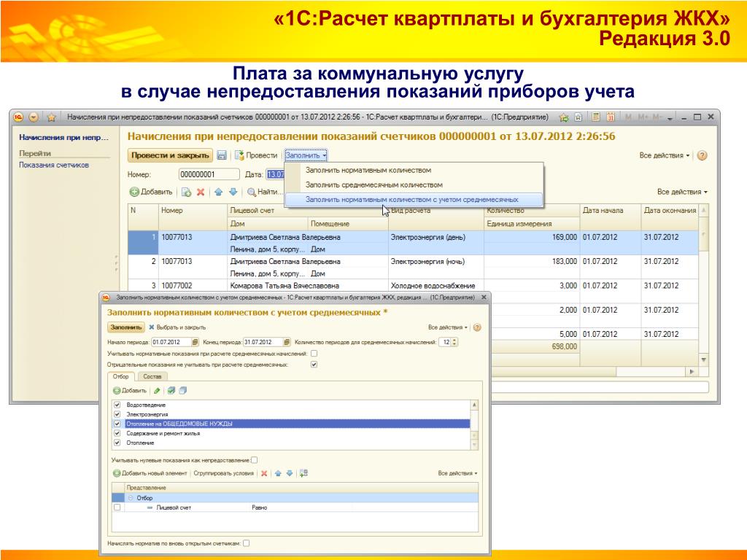747x560 pixels.
Task: Choose Заполнить среднемесячным количеством menu entry
Action: click(374, 184)
